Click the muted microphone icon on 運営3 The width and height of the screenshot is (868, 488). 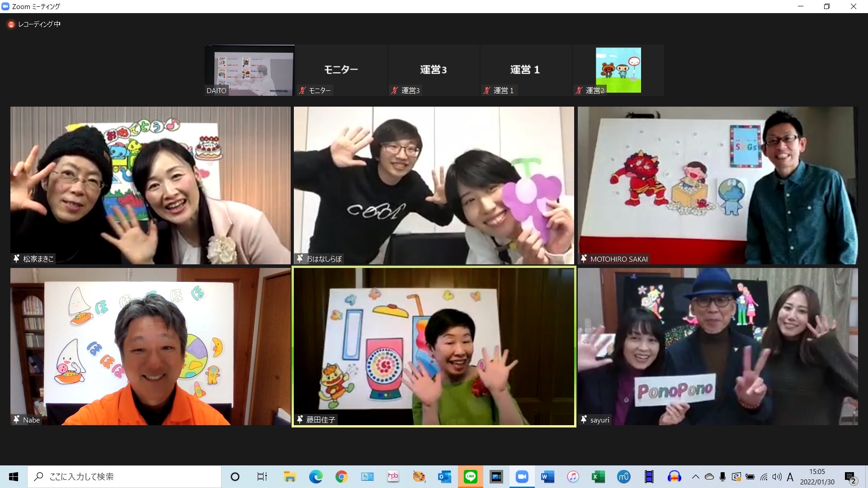pos(395,90)
